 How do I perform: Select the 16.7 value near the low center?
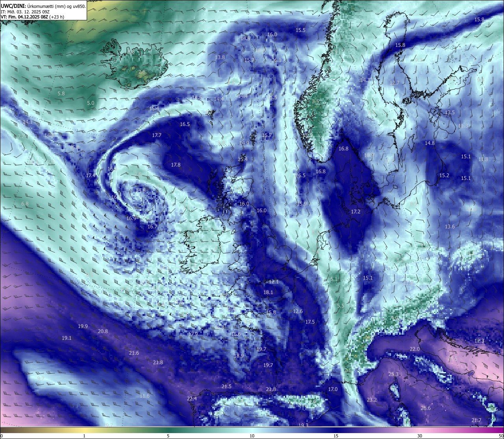[x=152, y=227]
